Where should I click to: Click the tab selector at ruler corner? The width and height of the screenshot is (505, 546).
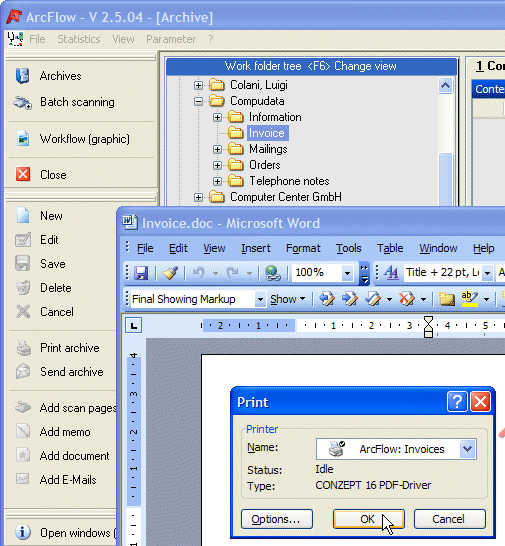(x=134, y=326)
